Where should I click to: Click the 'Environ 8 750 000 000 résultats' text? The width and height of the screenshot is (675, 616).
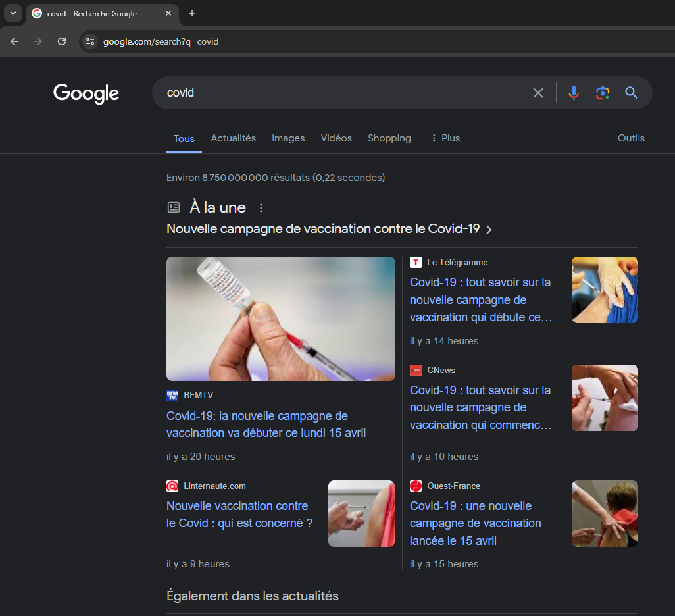pos(276,178)
